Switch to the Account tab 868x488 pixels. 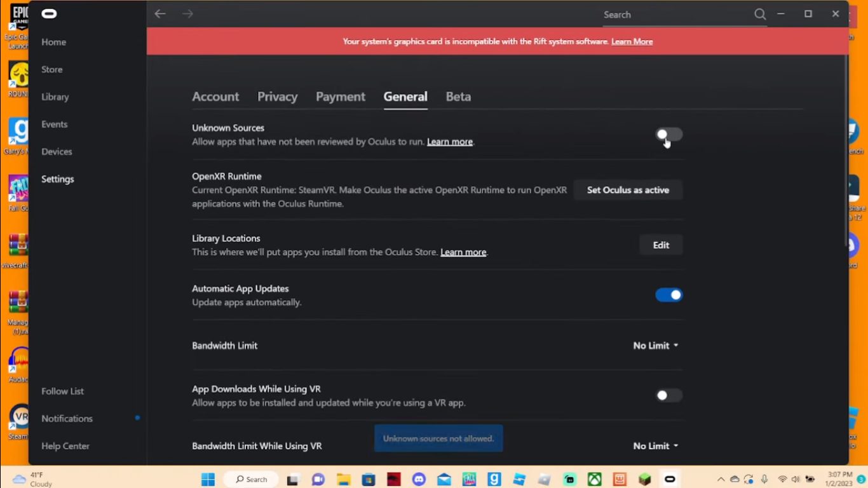[215, 97]
